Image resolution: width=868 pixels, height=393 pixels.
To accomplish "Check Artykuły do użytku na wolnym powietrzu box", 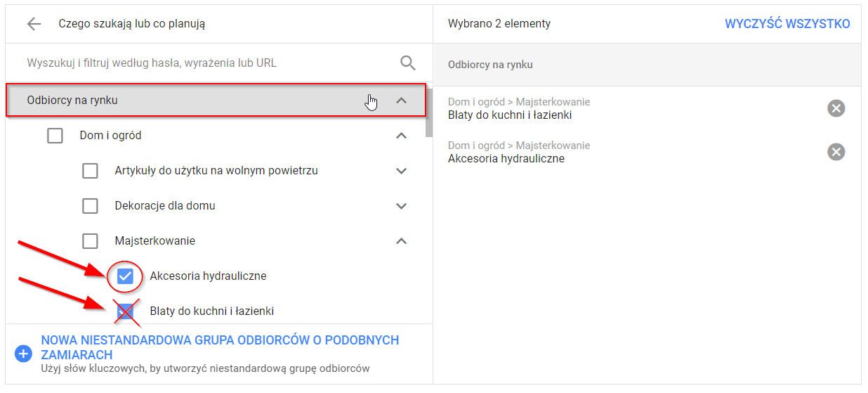I will tap(90, 171).
